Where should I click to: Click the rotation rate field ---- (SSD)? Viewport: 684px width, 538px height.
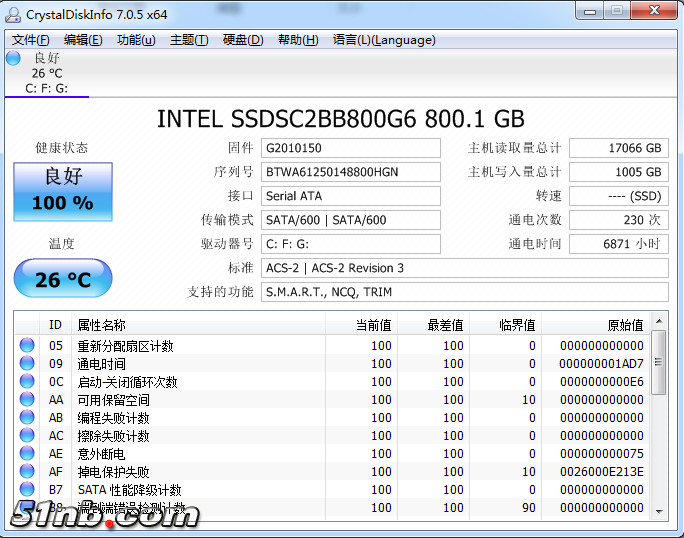(x=619, y=196)
